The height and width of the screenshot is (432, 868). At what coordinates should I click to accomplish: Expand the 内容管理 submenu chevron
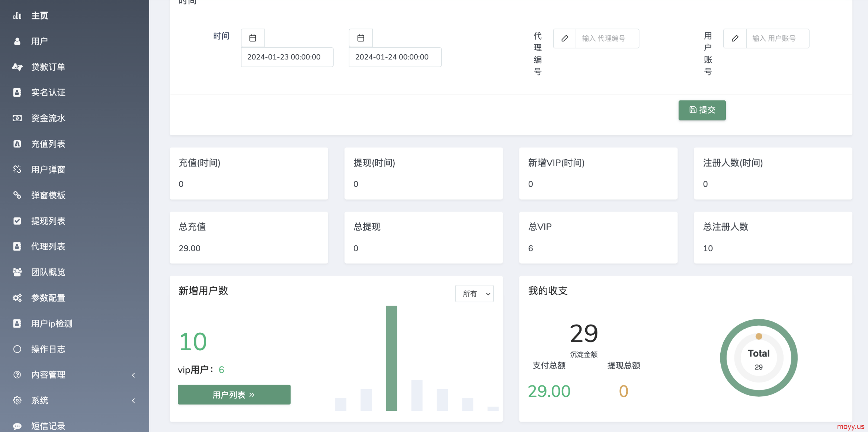click(x=133, y=375)
